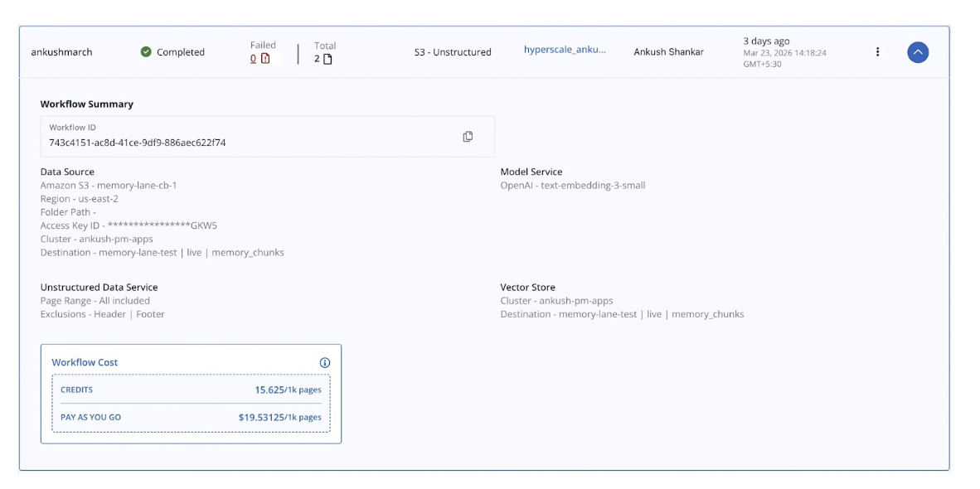Open the hyperscale_anku... link
This screenshot has height=489, width=980.
(x=564, y=50)
